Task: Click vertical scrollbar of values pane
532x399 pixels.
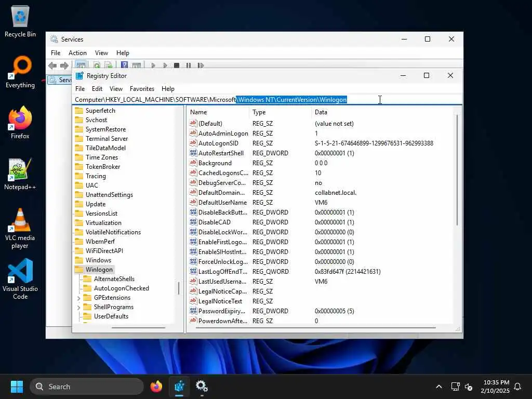Action: pos(457,170)
